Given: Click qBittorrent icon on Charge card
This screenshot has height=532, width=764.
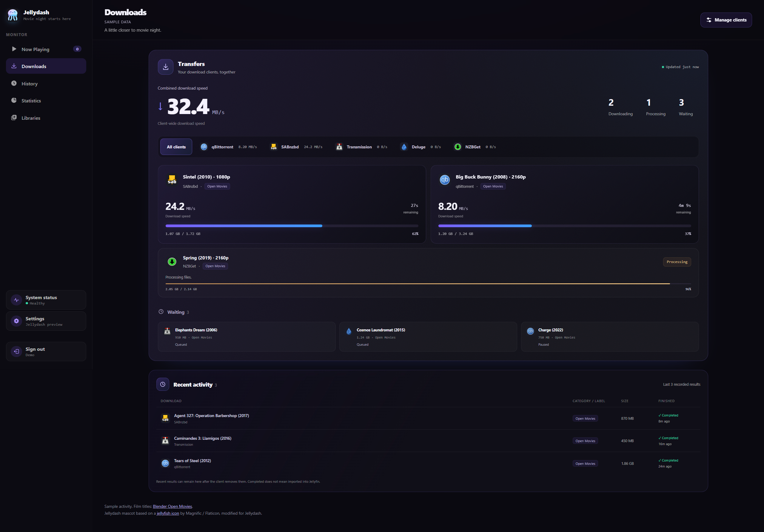Looking at the screenshot, I should pos(530,331).
